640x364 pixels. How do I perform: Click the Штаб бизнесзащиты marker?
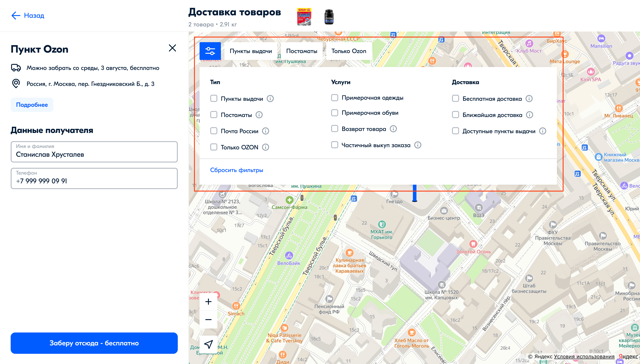pos(529,278)
